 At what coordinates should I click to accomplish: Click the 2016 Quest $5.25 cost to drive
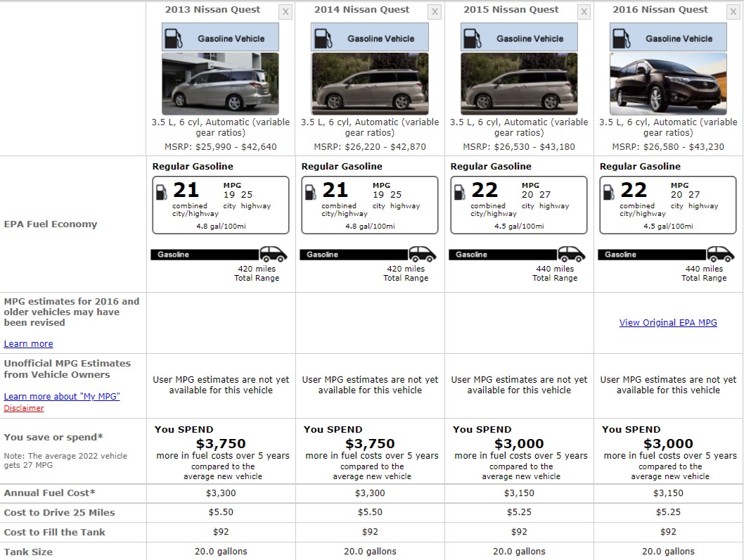click(x=668, y=512)
